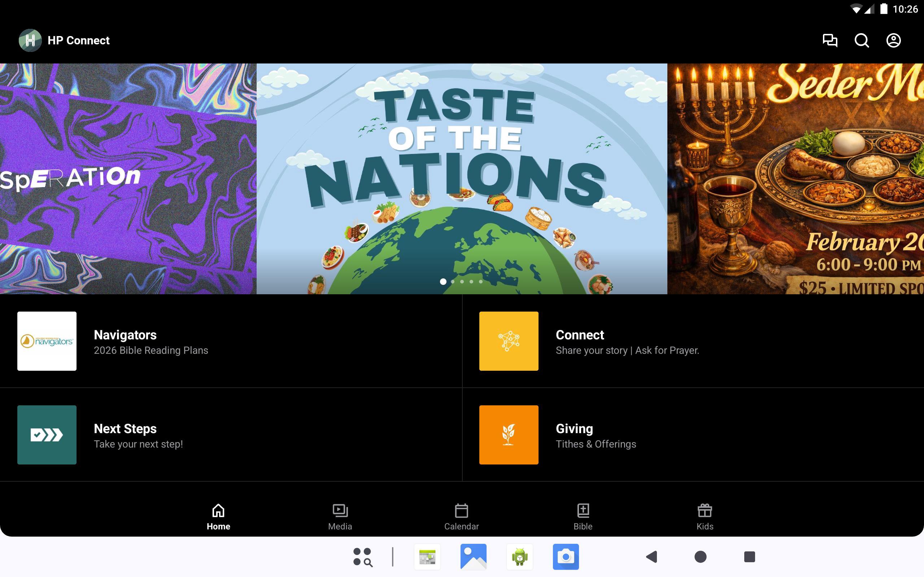Go to the Kids tab
Screen dimensions: 924x577
(x=705, y=517)
